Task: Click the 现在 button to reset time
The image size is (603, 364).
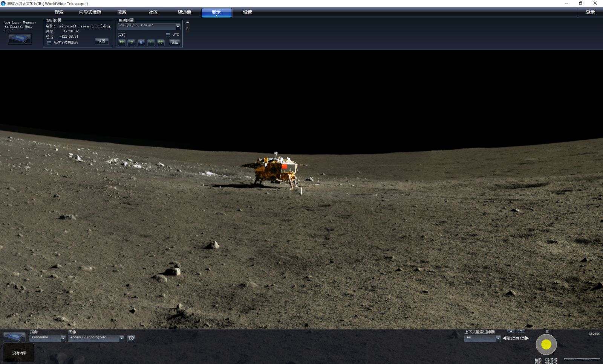Action: pos(174,42)
